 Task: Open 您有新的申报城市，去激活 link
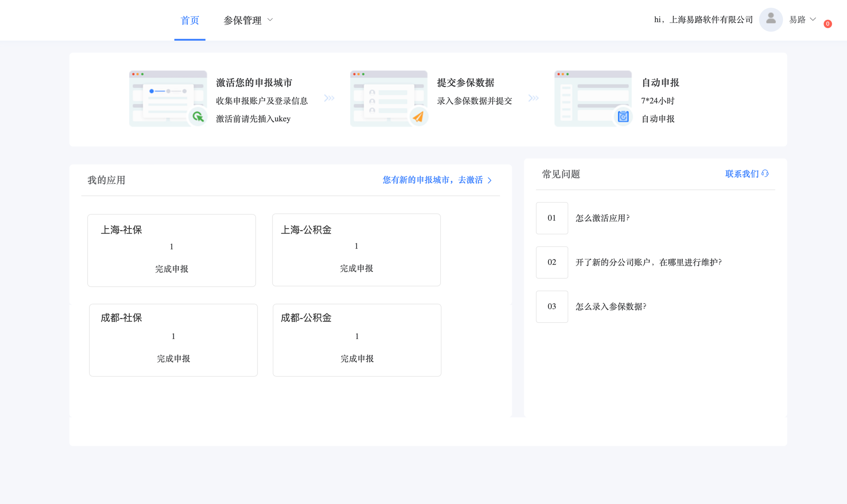pos(433,180)
